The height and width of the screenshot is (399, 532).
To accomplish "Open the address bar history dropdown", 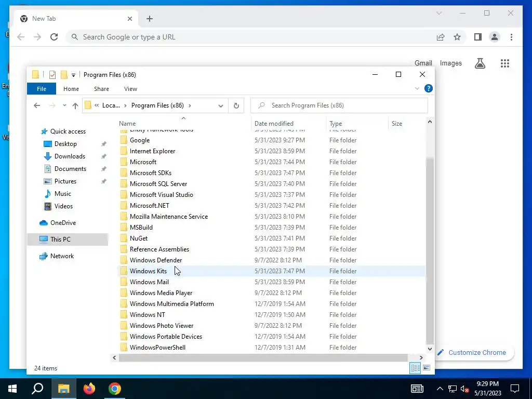I will tap(221, 106).
